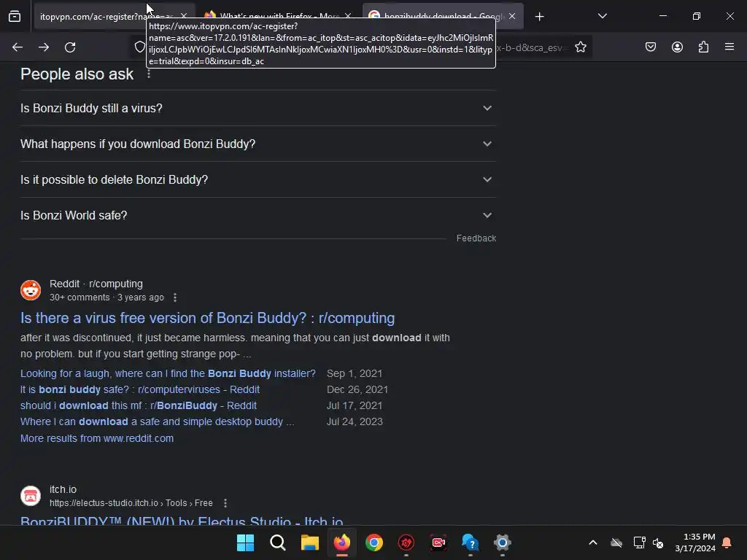The height and width of the screenshot is (560, 747).
Task: Bookmark this page with star icon
Action: [x=580, y=47]
